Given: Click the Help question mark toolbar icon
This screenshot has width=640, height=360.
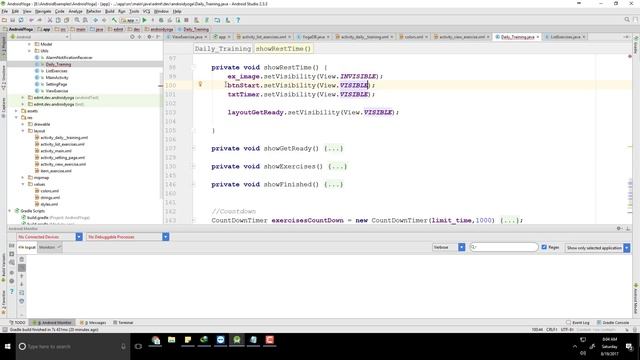Looking at the screenshot, I should pos(238,20).
